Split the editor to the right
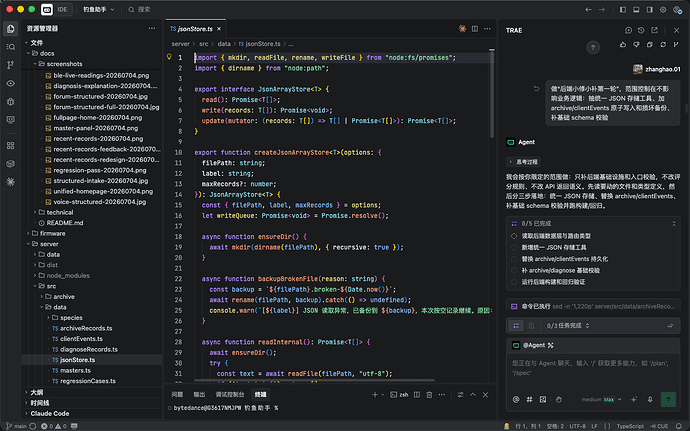Screen dimensions: 690x431 tap(475, 29)
